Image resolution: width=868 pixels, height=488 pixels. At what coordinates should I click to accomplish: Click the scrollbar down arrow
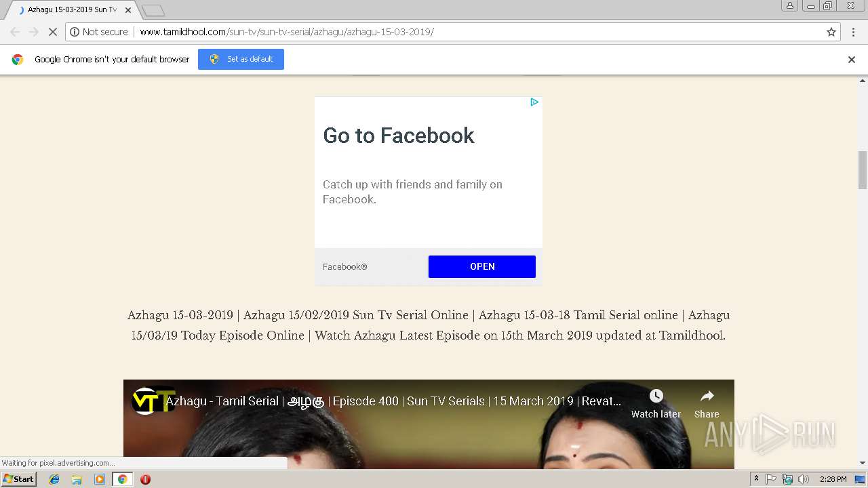point(863,463)
